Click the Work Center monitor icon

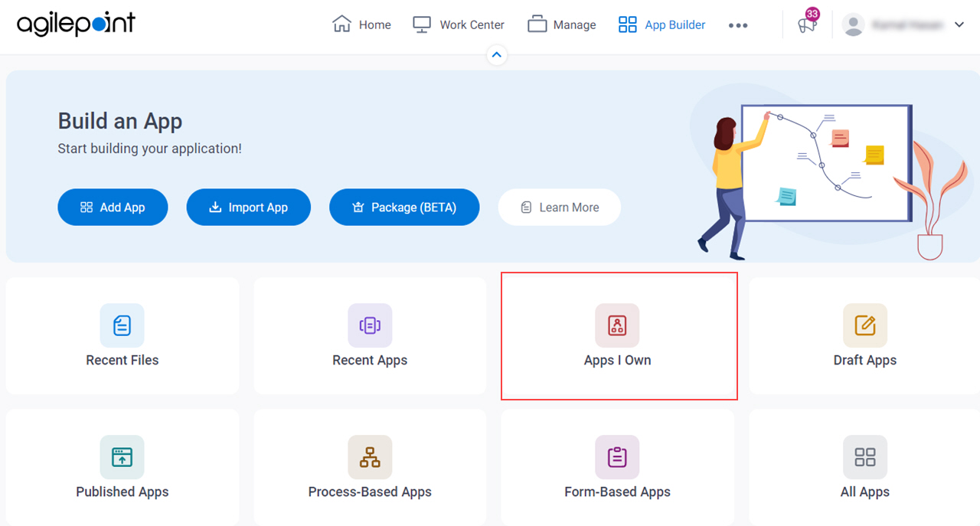point(422,25)
